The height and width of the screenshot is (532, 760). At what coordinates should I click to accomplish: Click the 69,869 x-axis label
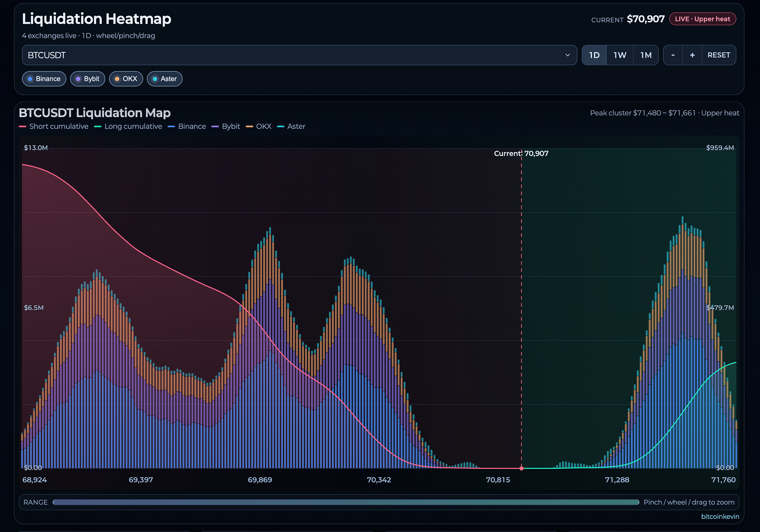tap(260, 480)
